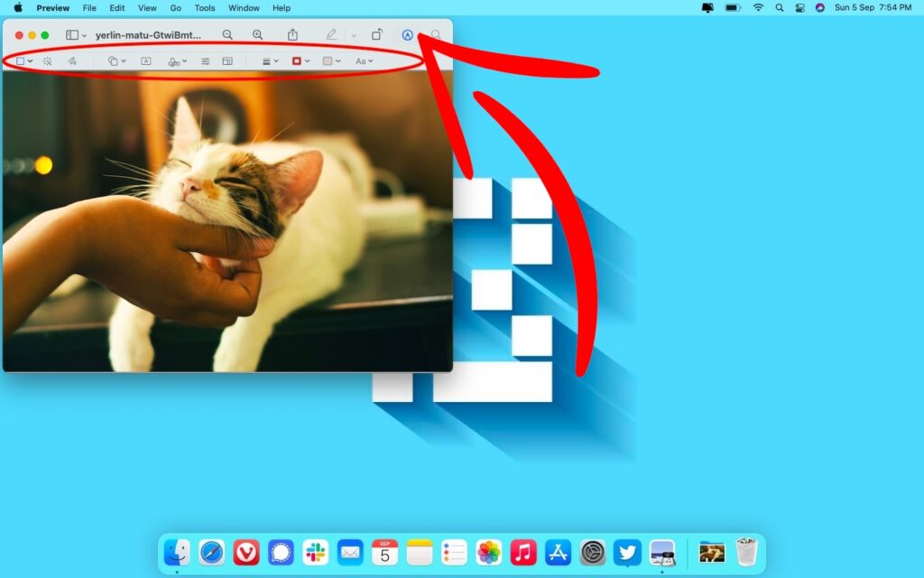Select the rectangular selection tool in Preview
This screenshot has width=924, height=578.
click(20, 61)
